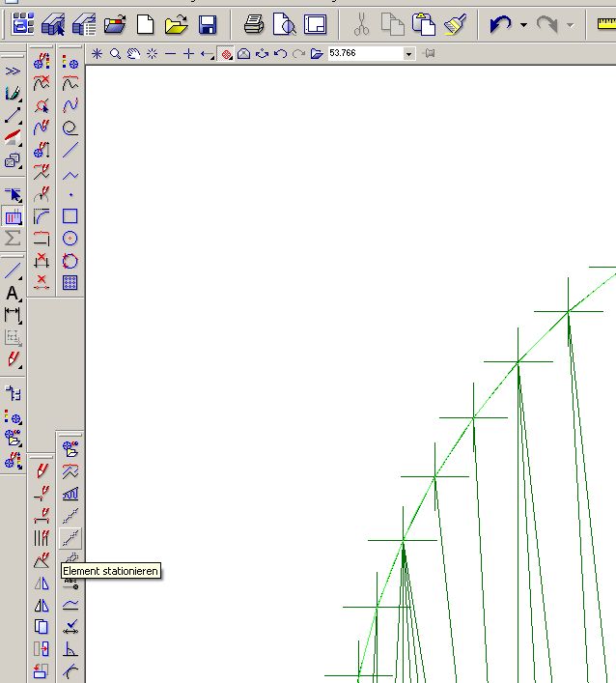Click the angle measurement icon
The height and width of the screenshot is (683, 616).
70,649
